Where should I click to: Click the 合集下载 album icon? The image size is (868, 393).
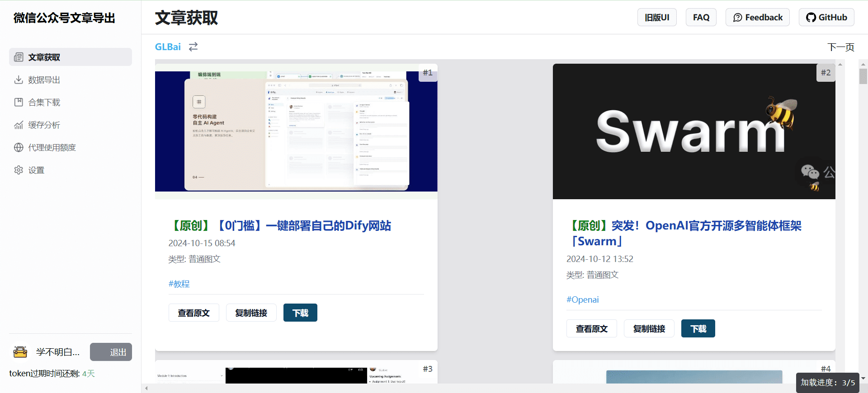click(19, 103)
